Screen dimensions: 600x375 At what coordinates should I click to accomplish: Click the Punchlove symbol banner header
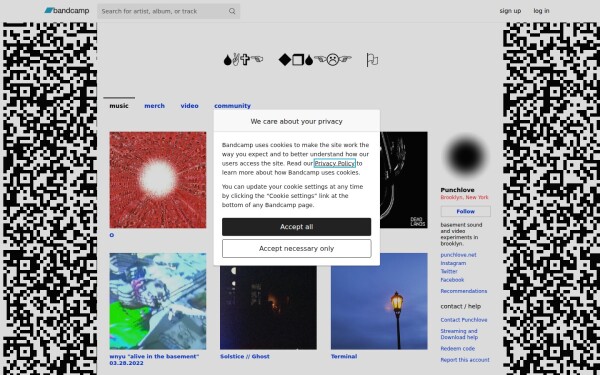300,60
